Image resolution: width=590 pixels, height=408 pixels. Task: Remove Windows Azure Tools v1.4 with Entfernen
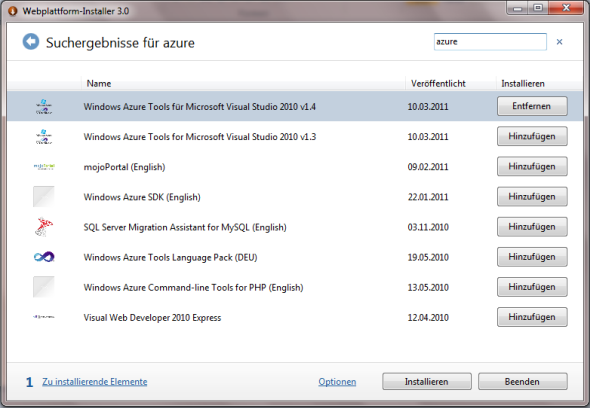532,106
